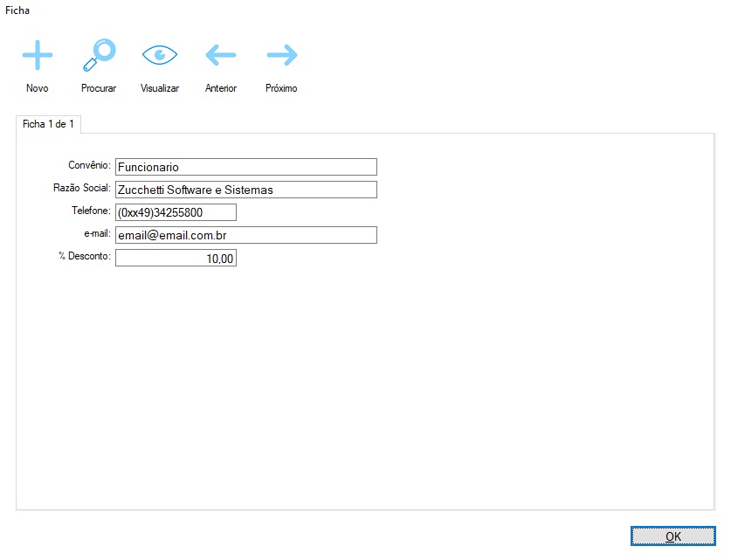Screen dimensions: 731x560
Task: Focus the Convênio field containing Funcionario
Action: tap(245, 167)
